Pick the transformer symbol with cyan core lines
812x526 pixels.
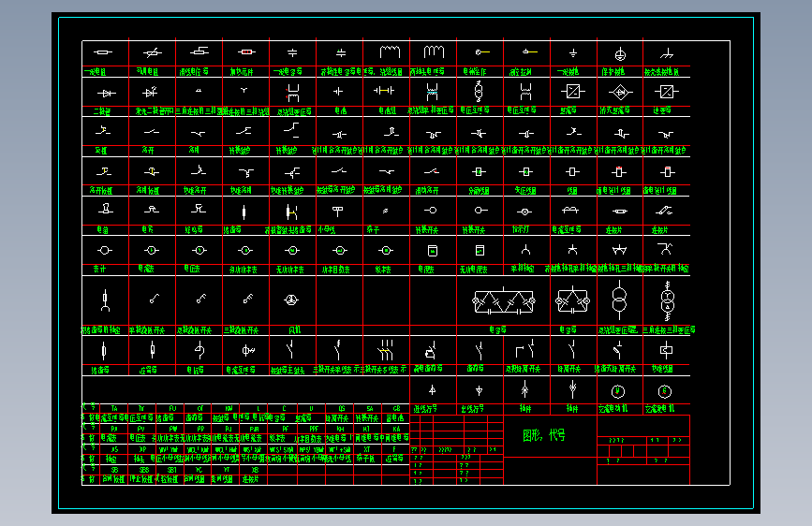tap(433, 92)
